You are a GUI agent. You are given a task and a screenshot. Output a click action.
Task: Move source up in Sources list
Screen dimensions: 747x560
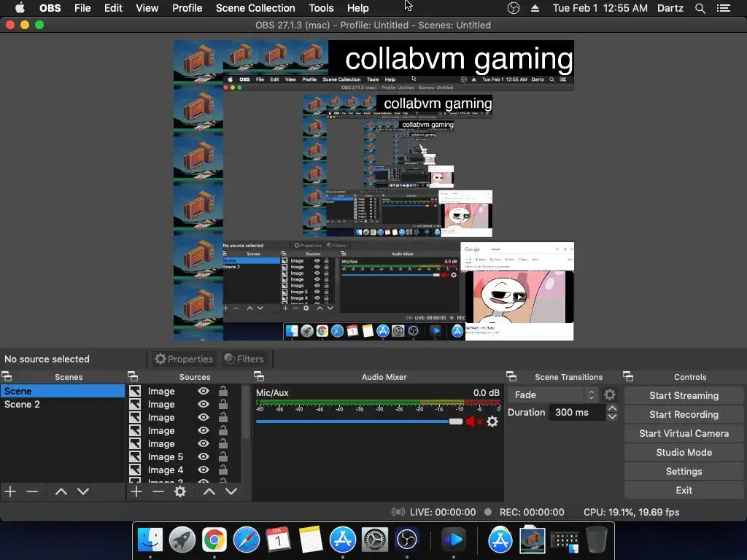[209, 491]
